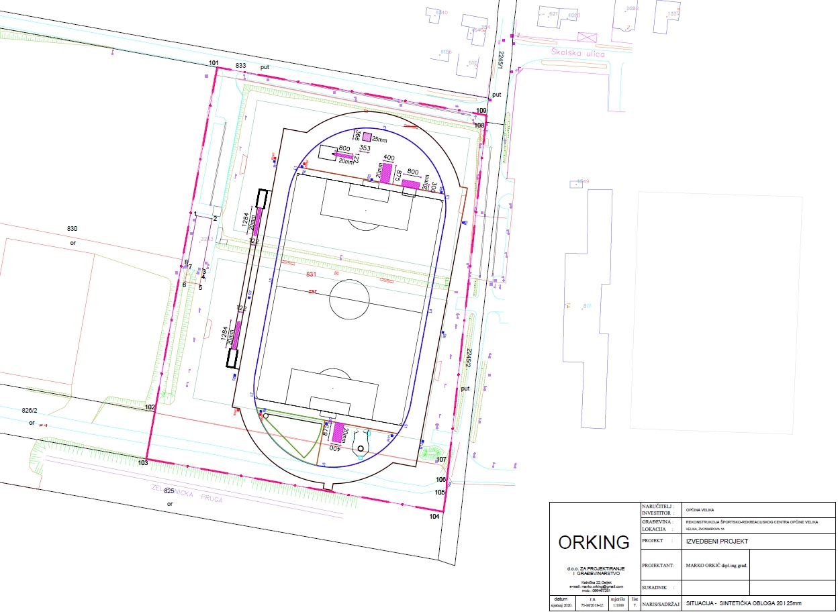Select the 1:1000 scale value
Screen dimensions: 840x616
(x=617, y=605)
